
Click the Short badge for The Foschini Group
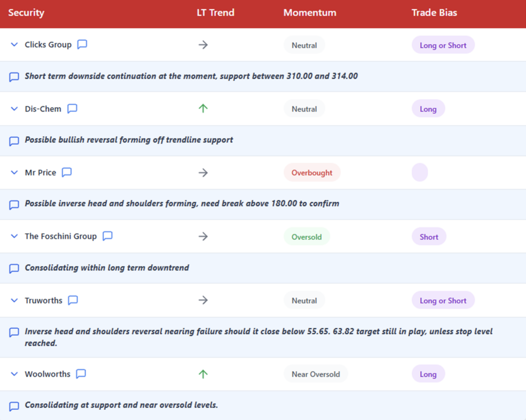tap(429, 237)
